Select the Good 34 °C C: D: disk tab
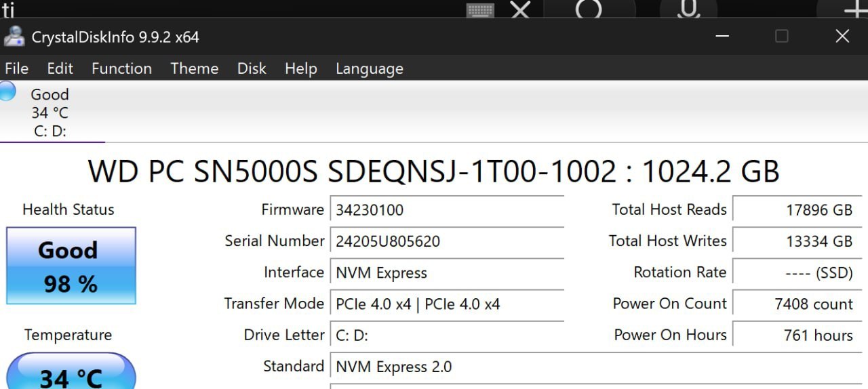The image size is (868, 389). (52, 112)
